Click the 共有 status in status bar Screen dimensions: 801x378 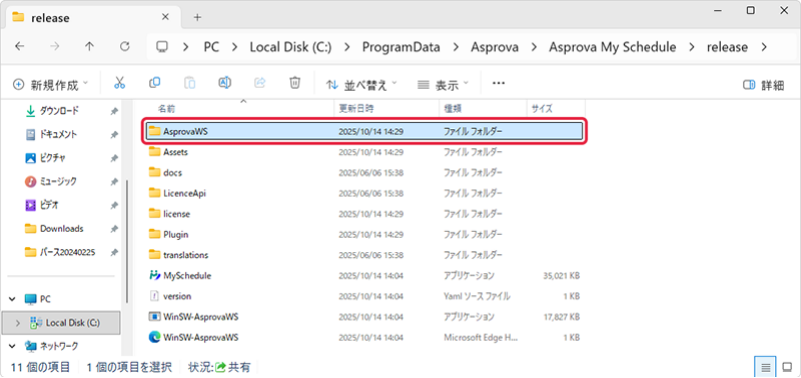pyautogui.click(x=233, y=367)
